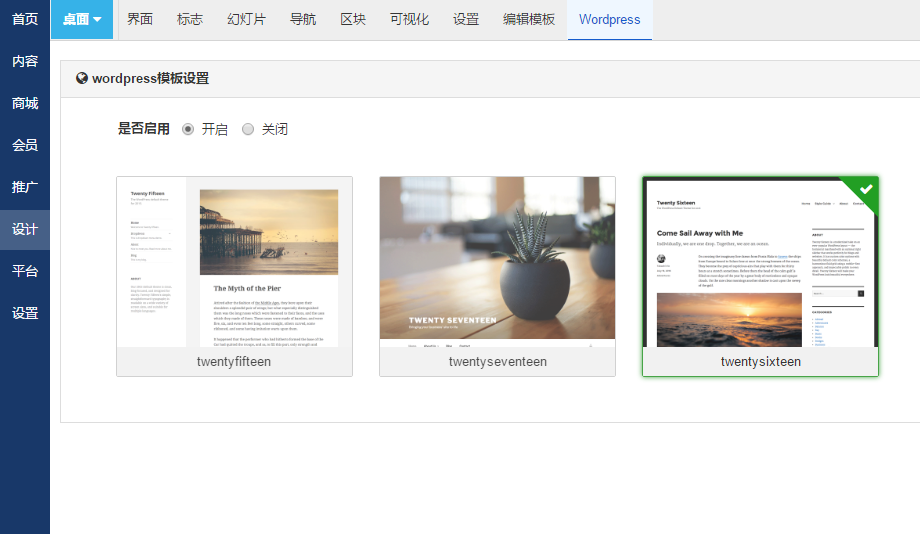The image size is (920, 534).
Task: Select the 关闭 radio button
Action: point(248,129)
